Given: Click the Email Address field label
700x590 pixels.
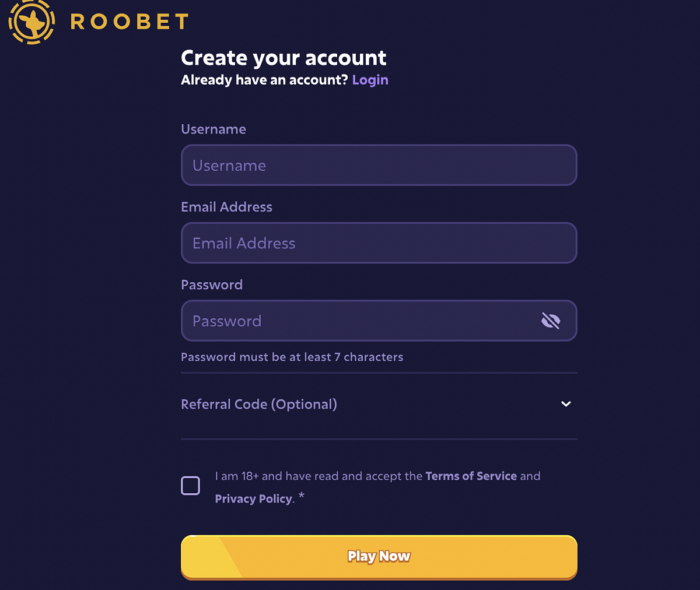Looking at the screenshot, I should tap(226, 207).
